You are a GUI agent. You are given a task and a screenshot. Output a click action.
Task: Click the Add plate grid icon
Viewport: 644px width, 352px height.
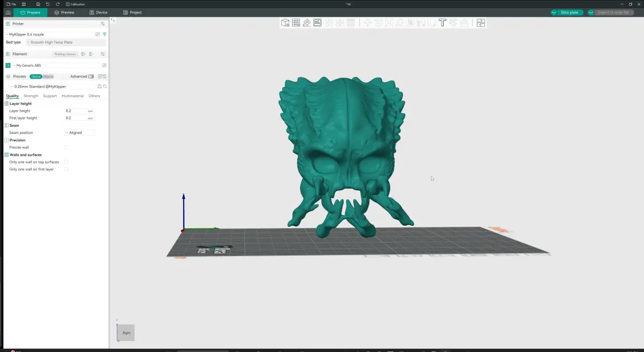coord(296,23)
